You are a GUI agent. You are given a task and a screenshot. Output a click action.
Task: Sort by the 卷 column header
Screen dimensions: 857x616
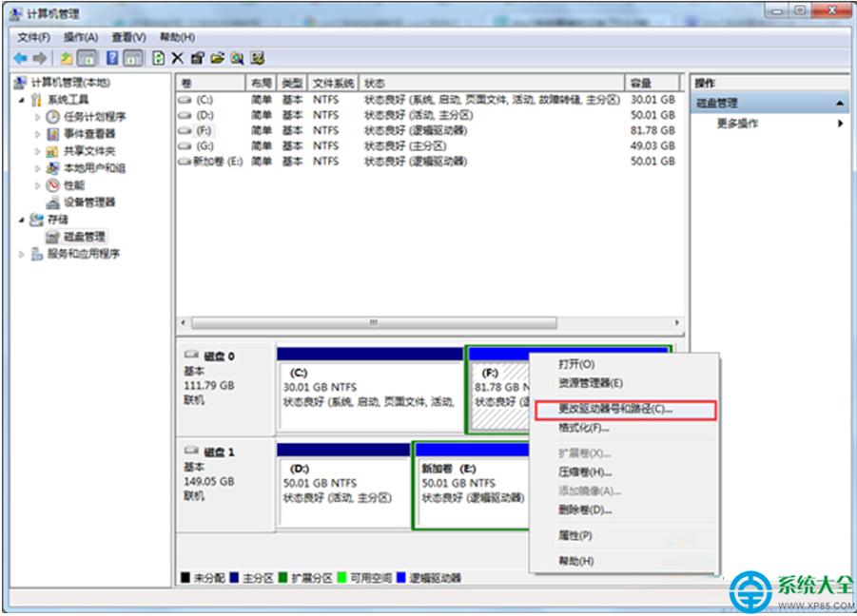tap(211, 83)
